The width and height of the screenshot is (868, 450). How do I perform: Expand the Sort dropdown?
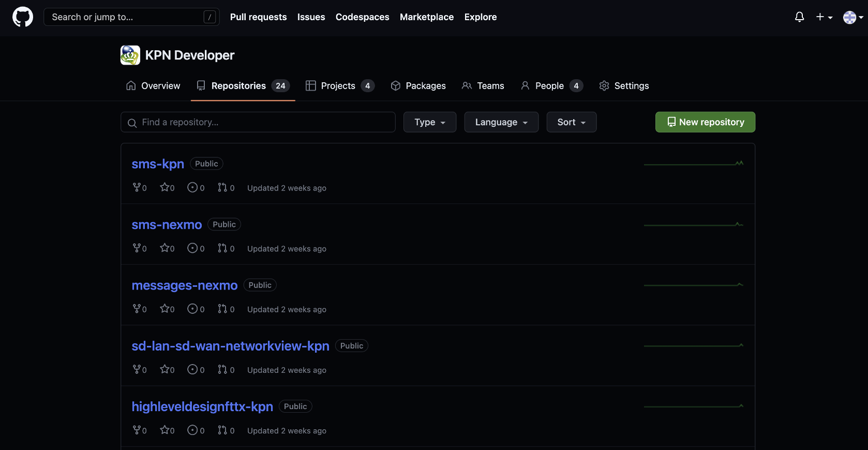click(x=572, y=122)
